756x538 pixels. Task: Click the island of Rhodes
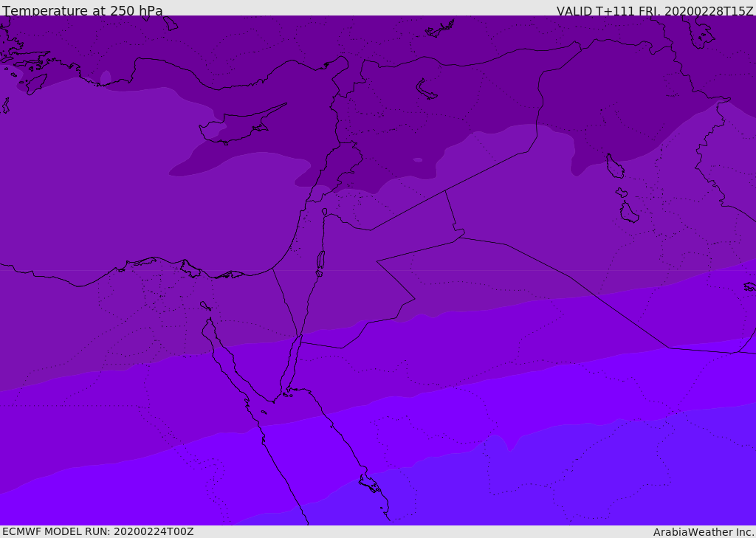click(35, 84)
